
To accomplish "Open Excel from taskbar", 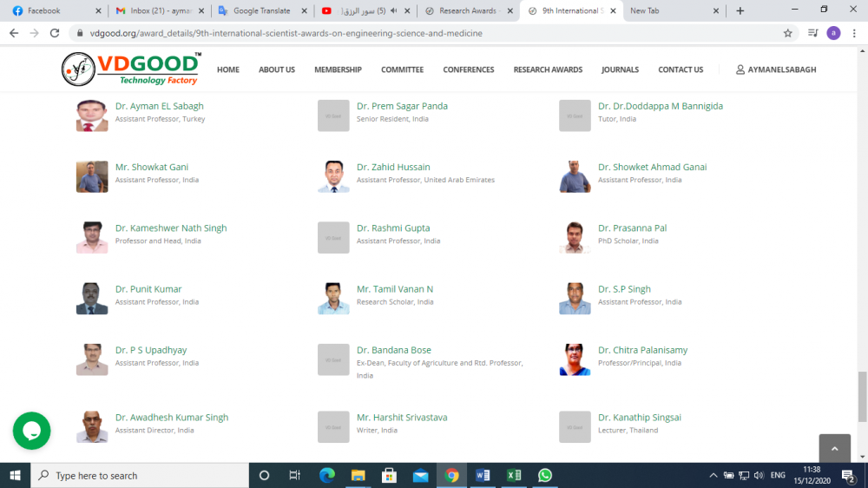I will click(x=514, y=475).
